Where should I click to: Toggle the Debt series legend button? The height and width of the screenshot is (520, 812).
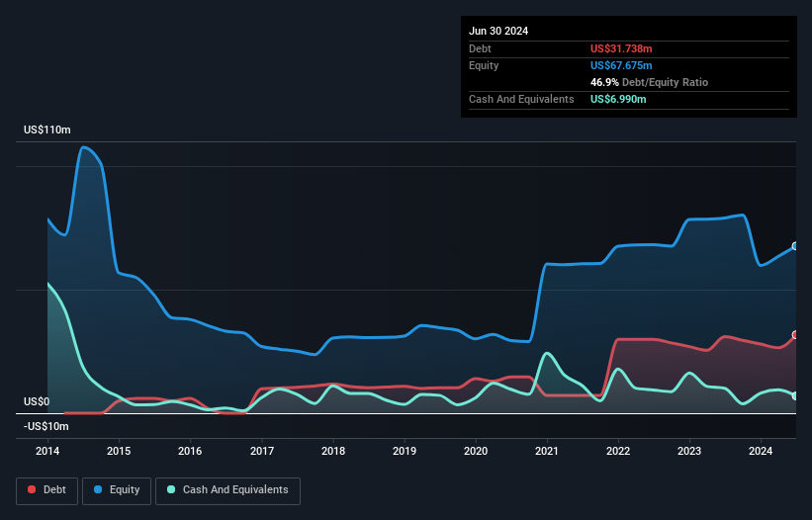click(47, 490)
